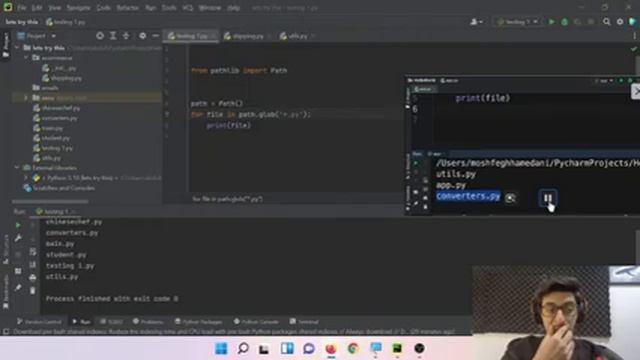Screen dimensions: 640x360
Task: Open the Run menu
Action: click(150, 8)
